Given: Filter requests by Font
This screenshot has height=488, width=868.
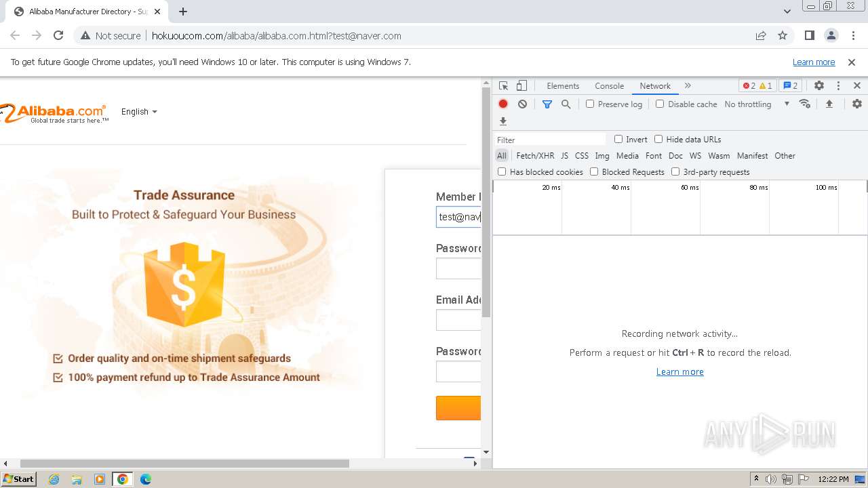Looking at the screenshot, I should point(654,156).
